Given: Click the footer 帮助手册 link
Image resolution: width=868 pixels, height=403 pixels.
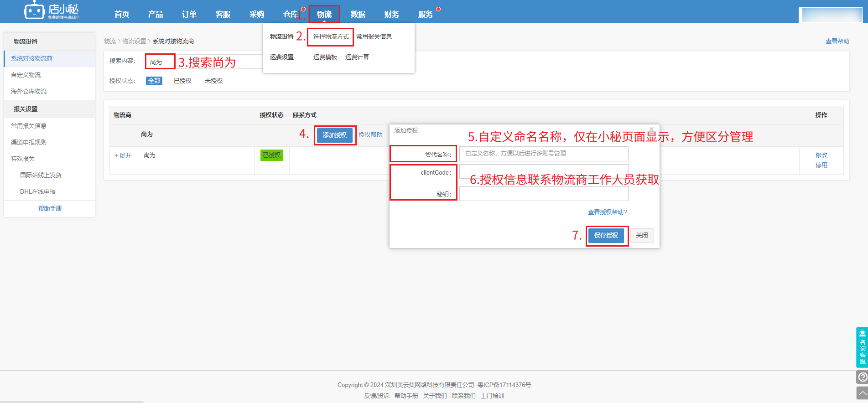Looking at the screenshot, I should 406,396.
